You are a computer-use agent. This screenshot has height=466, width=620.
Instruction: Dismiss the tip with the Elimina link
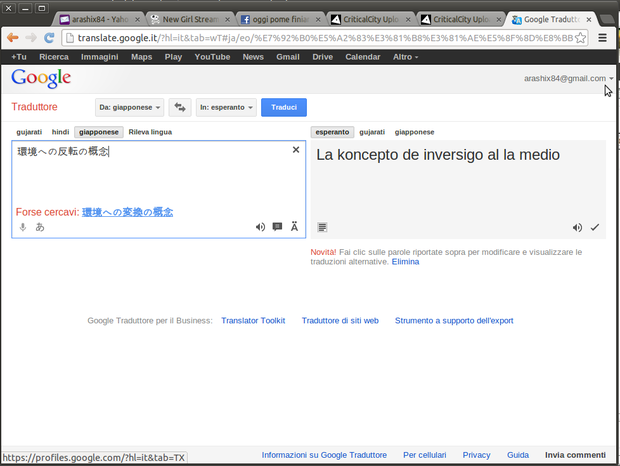click(x=405, y=262)
